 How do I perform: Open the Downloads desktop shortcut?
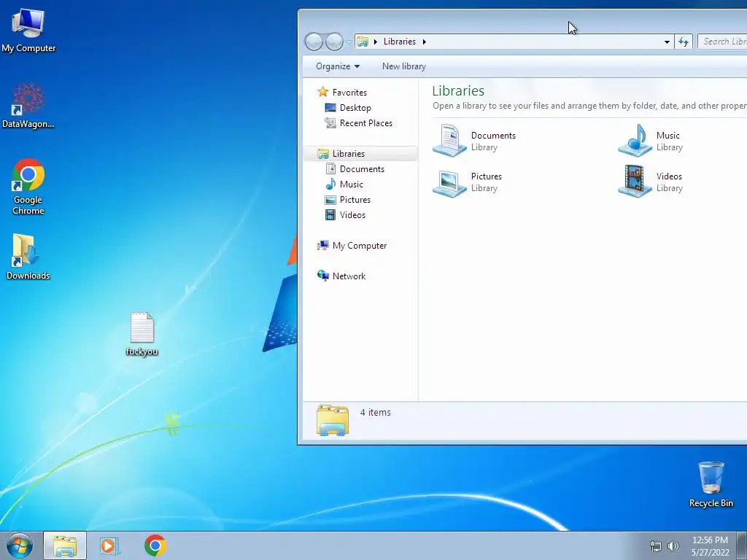point(28,256)
